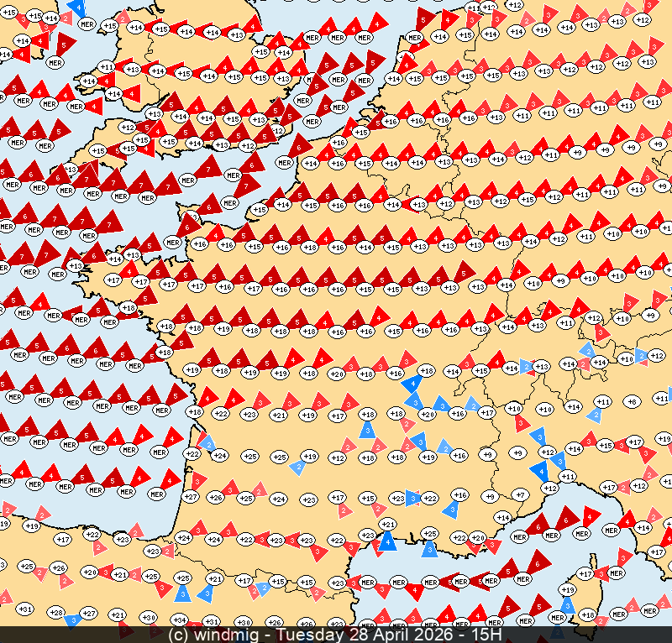Click the +27 label next to +26
Screen dimensions: 672x643
191,496
